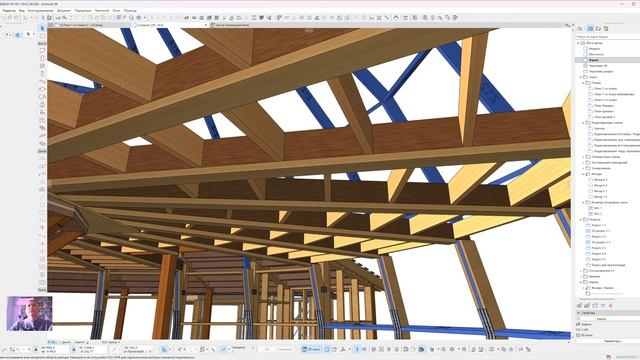Select the Arrow tool in the toolbox
The image size is (640, 360).
tap(42, 28)
